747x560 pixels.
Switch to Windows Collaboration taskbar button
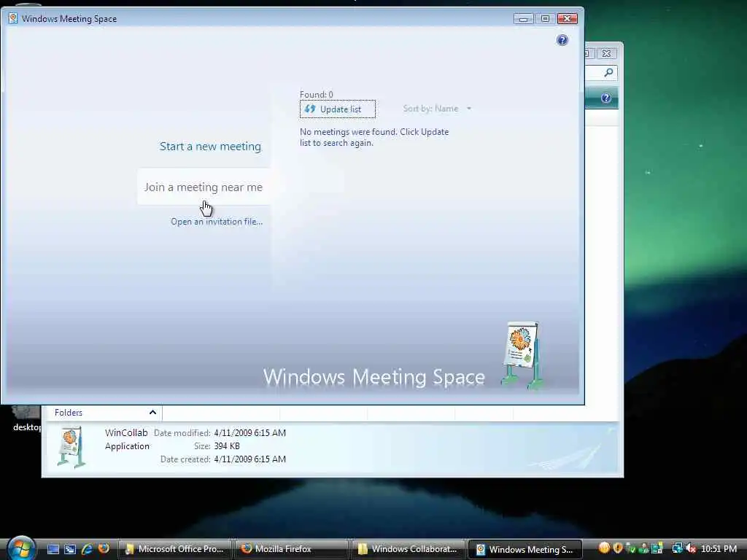point(409,549)
